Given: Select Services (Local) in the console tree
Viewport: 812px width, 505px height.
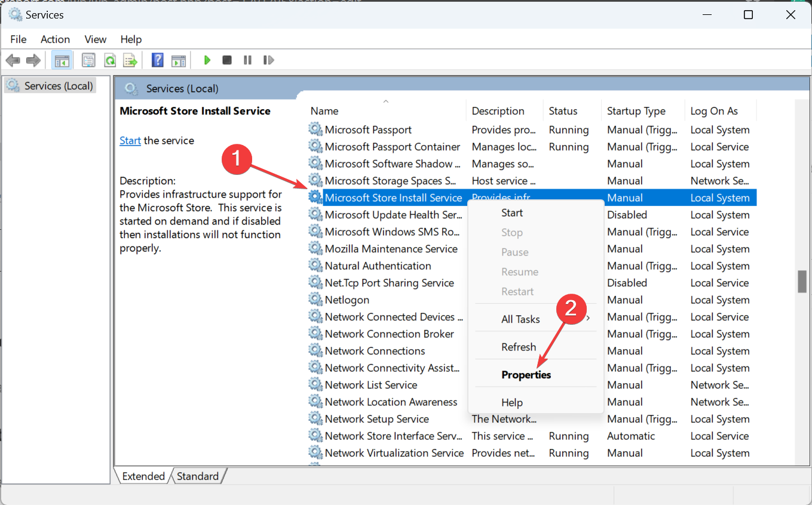Looking at the screenshot, I should tap(51, 86).
